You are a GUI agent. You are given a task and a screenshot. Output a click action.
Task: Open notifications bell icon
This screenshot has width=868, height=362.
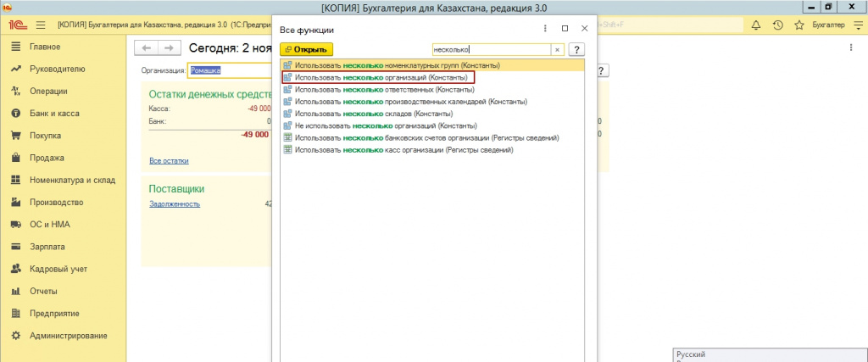click(x=756, y=25)
